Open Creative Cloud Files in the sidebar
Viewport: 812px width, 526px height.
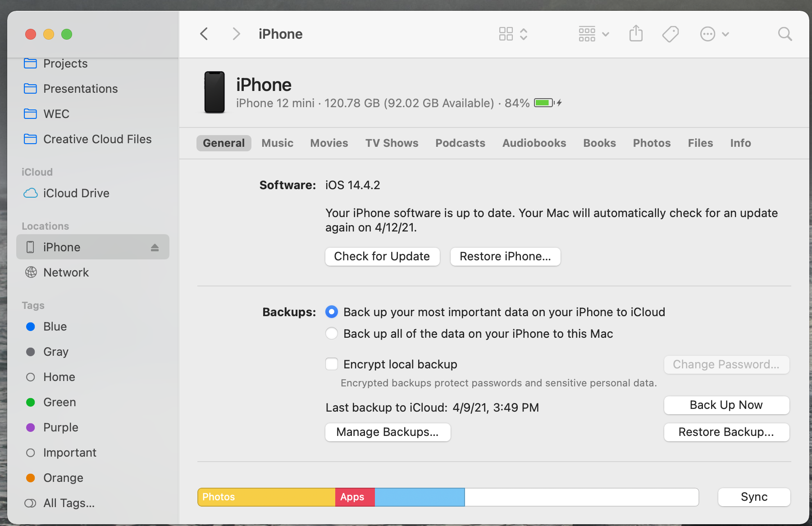point(93,139)
